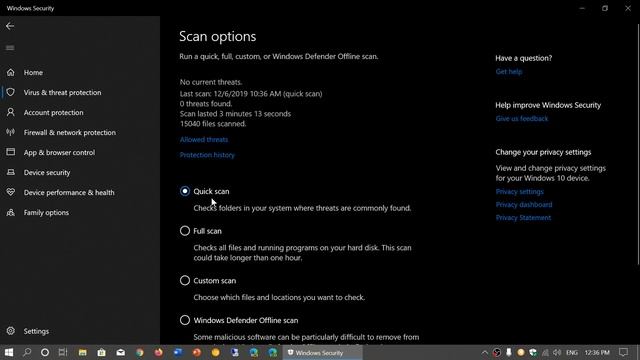Viewport: 640px width, 360px height.
Task: Select the Custom scan radio button
Action: 185,280
